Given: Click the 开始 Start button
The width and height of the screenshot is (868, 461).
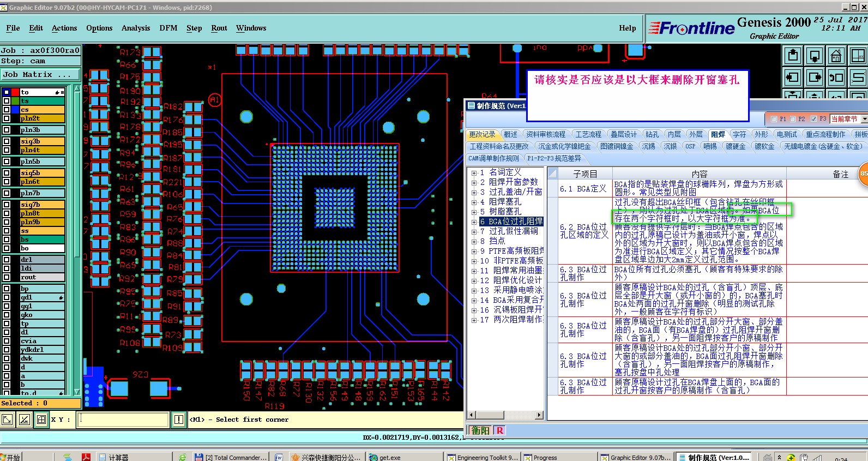Looking at the screenshot, I should [11, 457].
